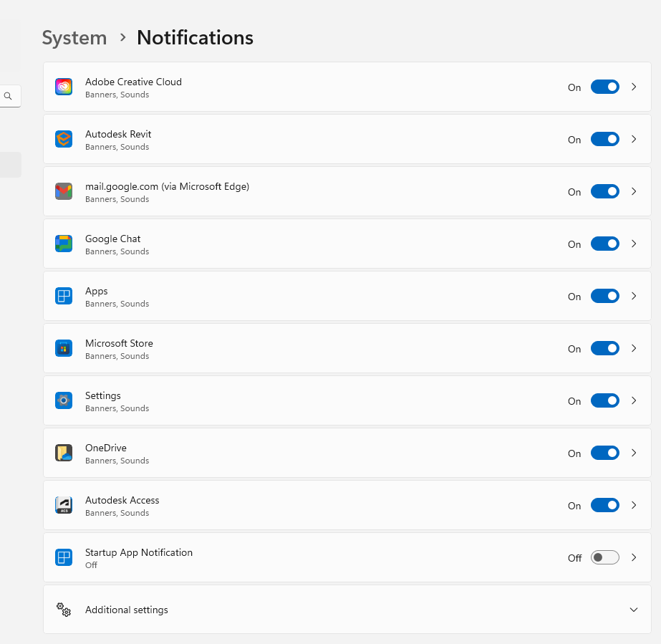Open Startup App Notification details chevron

(x=634, y=557)
